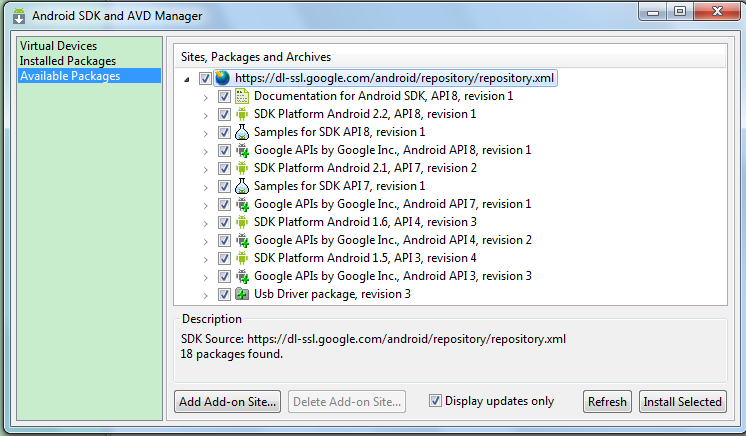
Task: Expand Google APIs Android API 8 row
Action: pos(206,152)
